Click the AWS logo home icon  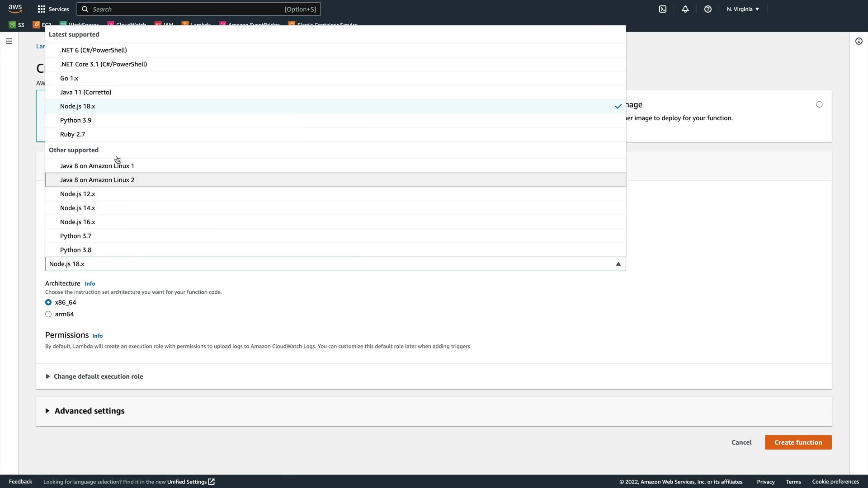click(15, 9)
